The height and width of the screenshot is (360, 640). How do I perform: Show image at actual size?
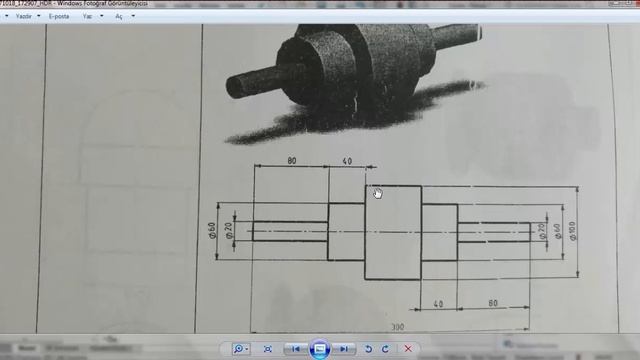click(268, 349)
